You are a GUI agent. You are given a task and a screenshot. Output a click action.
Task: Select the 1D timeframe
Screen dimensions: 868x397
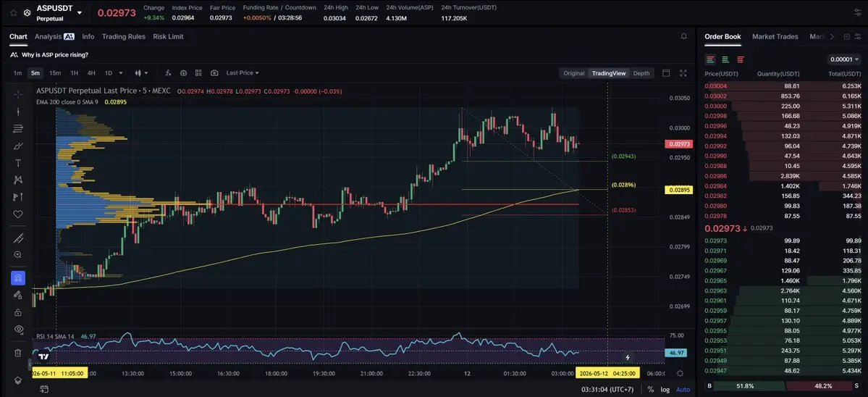(x=109, y=73)
